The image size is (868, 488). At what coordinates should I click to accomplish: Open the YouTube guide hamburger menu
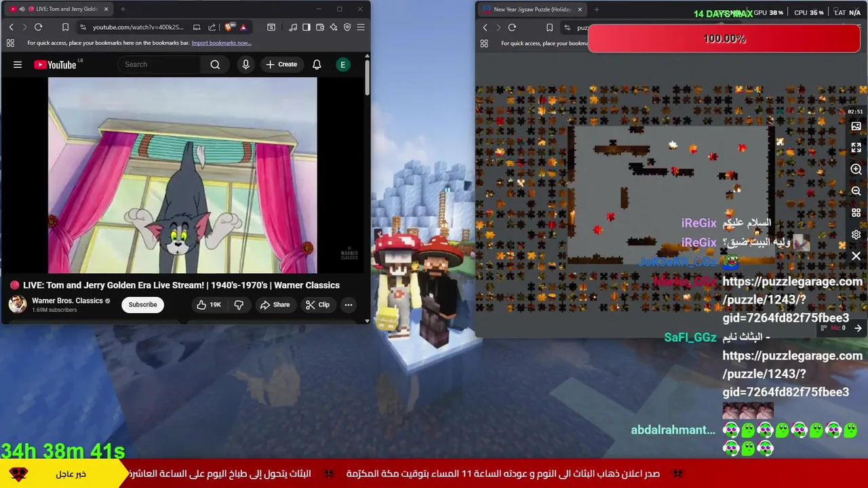18,64
